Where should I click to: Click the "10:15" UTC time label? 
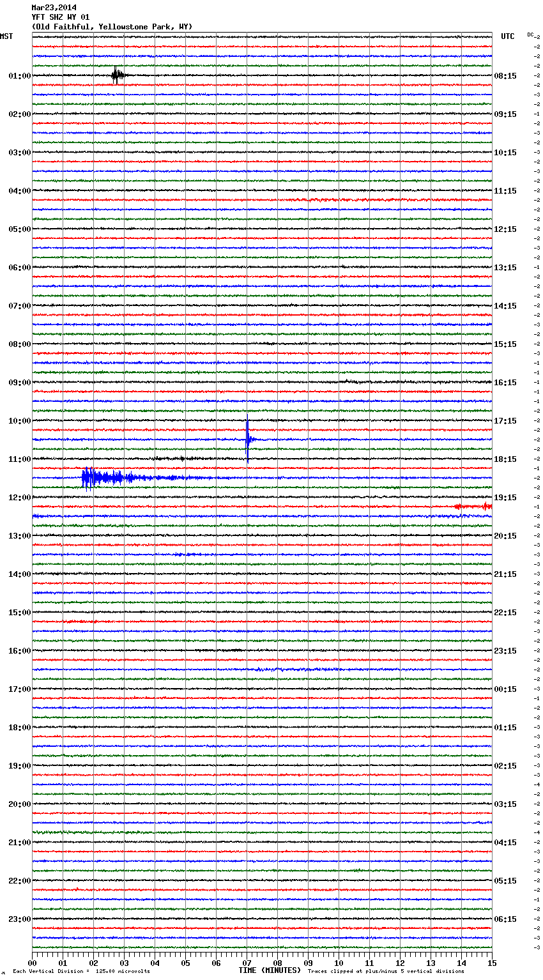[505, 153]
